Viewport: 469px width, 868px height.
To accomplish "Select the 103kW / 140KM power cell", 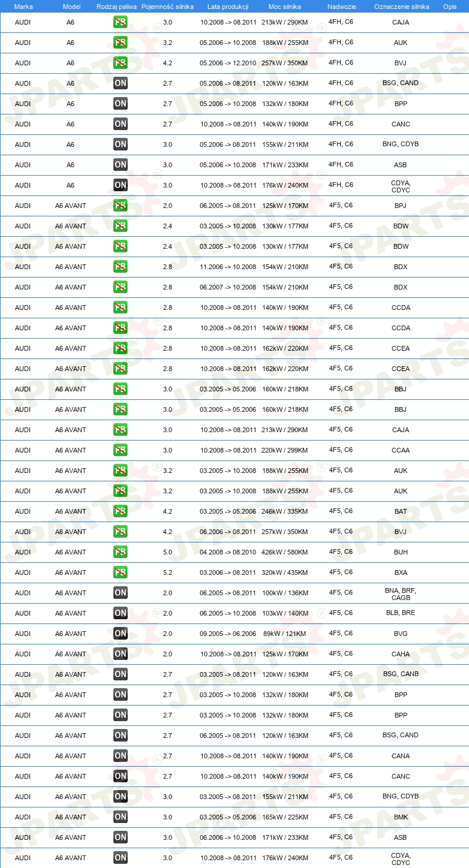I will (285, 614).
